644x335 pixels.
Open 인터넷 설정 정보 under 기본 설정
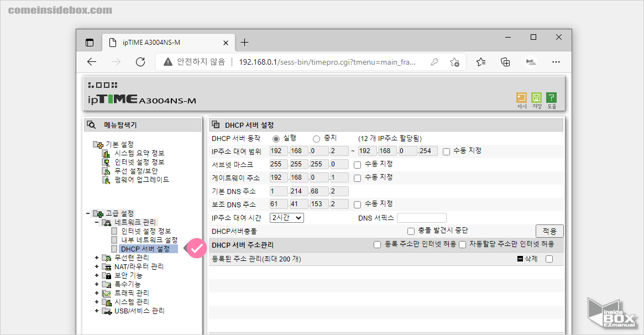[139, 162]
